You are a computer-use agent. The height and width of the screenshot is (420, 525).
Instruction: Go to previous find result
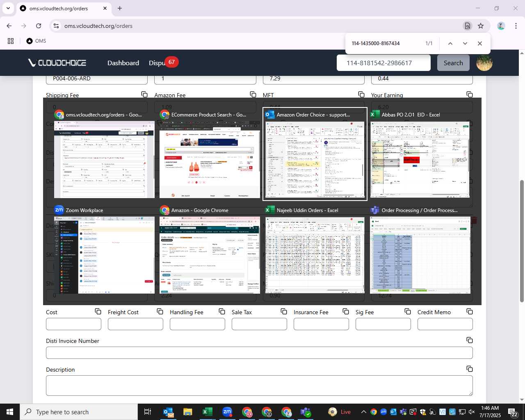coord(450,43)
